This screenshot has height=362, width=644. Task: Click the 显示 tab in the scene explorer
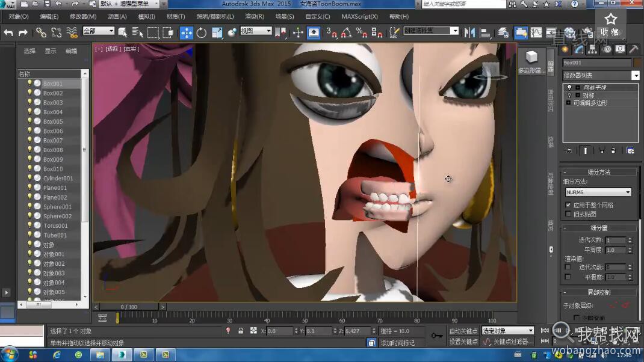pyautogui.click(x=51, y=51)
